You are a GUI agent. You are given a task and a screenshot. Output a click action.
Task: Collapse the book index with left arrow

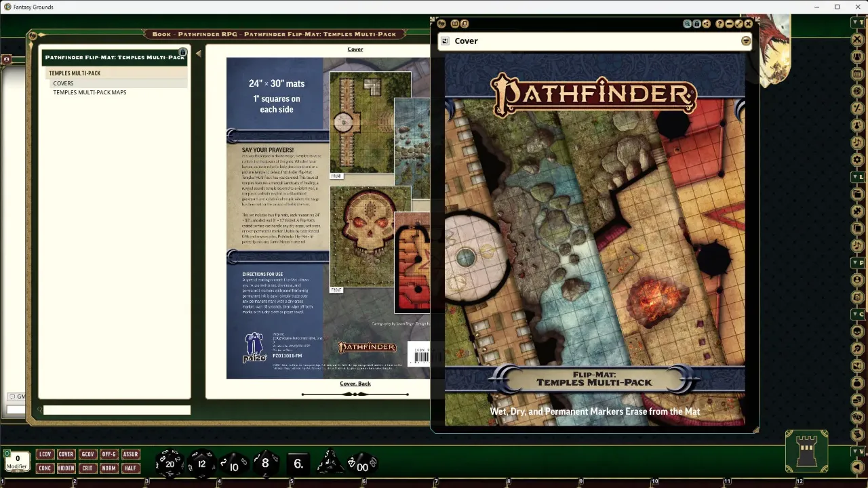[x=198, y=53]
